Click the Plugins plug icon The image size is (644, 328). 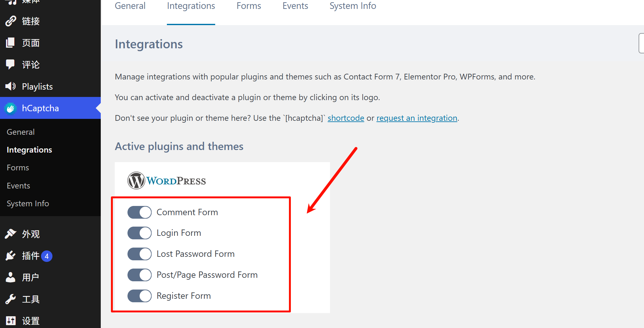pos(10,256)
